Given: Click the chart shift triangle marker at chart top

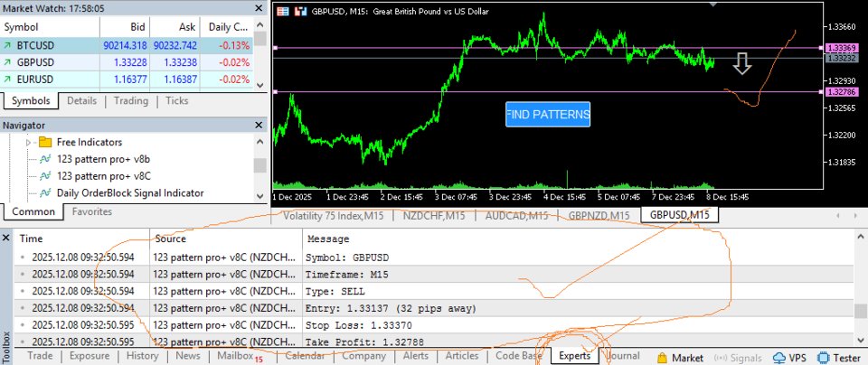Looking at the screenshot, I should coord(713,5).
